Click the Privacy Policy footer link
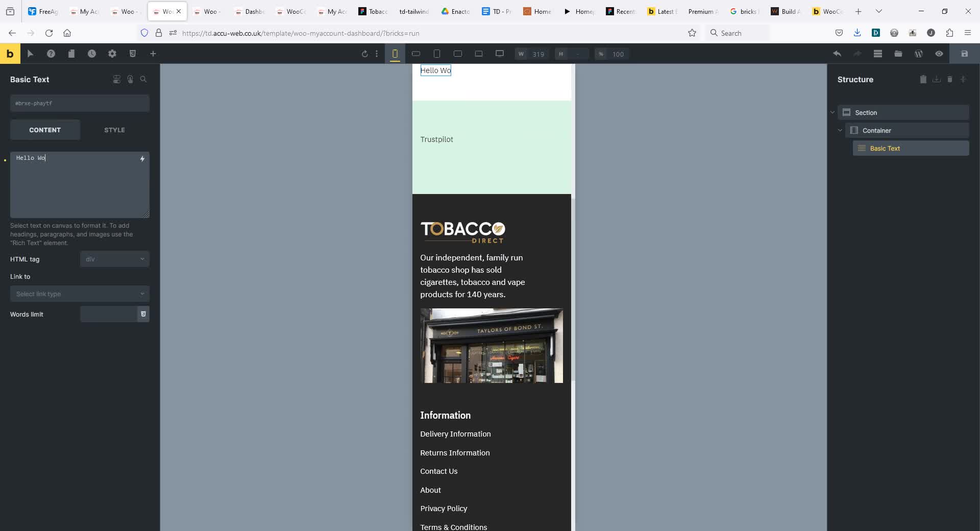This screenshot has width=980, height=531. [444, 509]
